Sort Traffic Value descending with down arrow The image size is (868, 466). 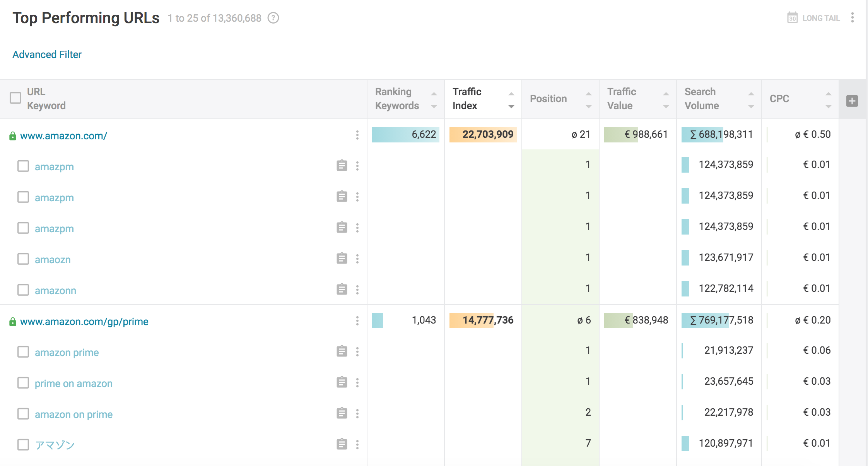[666, 106]
